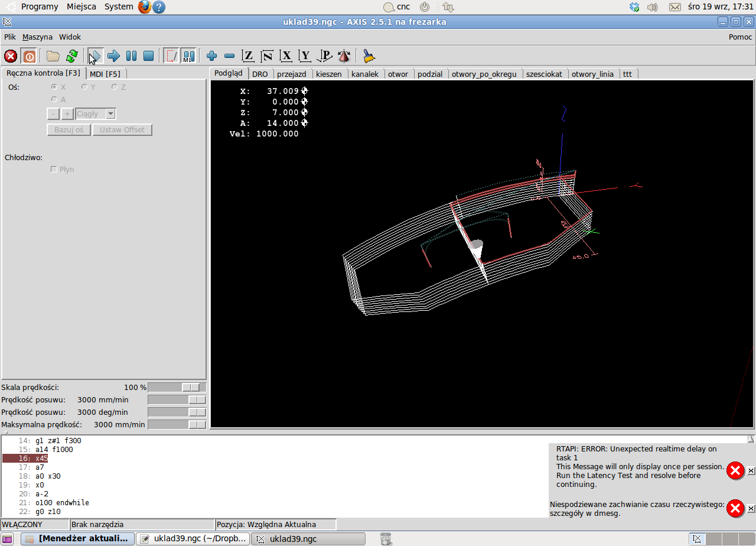The image size is (756, 546).
Task: Switch to MDI [F5] tab
Action: [105, 74]
